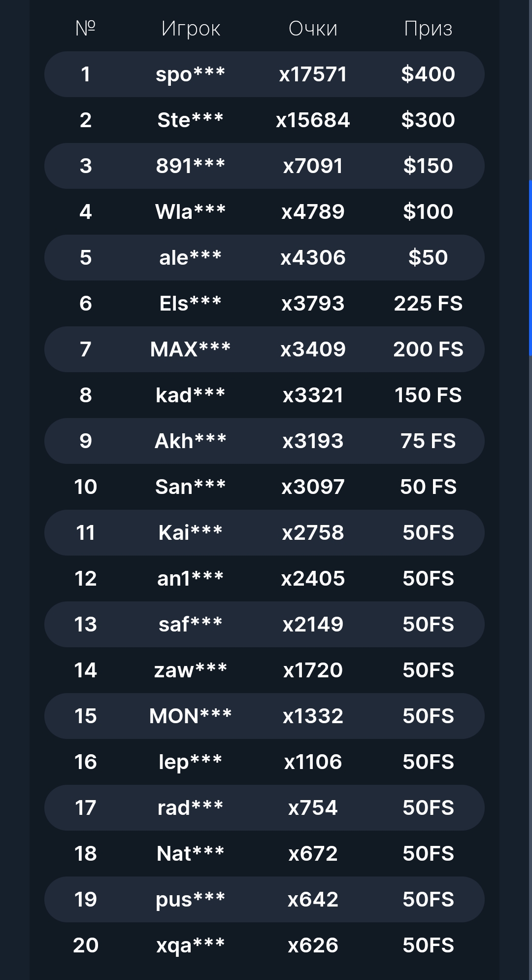
Task: Select the first place row spo***
Action: coord(265,74)
